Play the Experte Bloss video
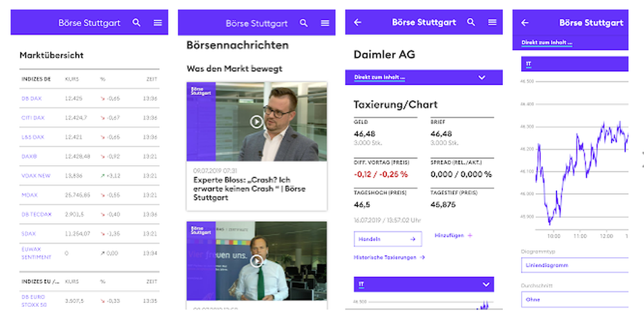Viewport: 644px width, 323px height. tap(256, 122)
